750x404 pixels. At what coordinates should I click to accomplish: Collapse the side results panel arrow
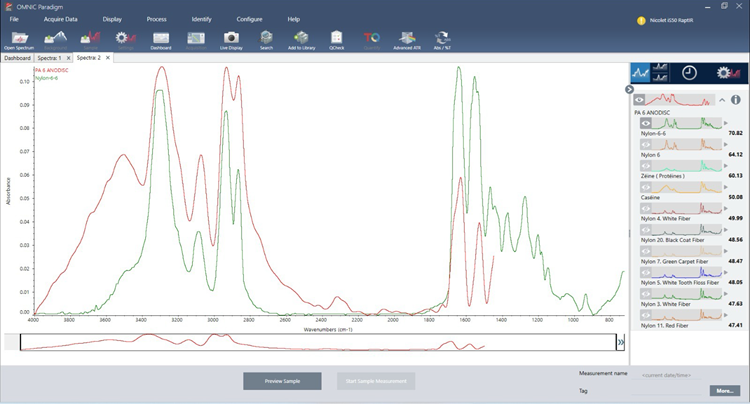click(629, 89)
